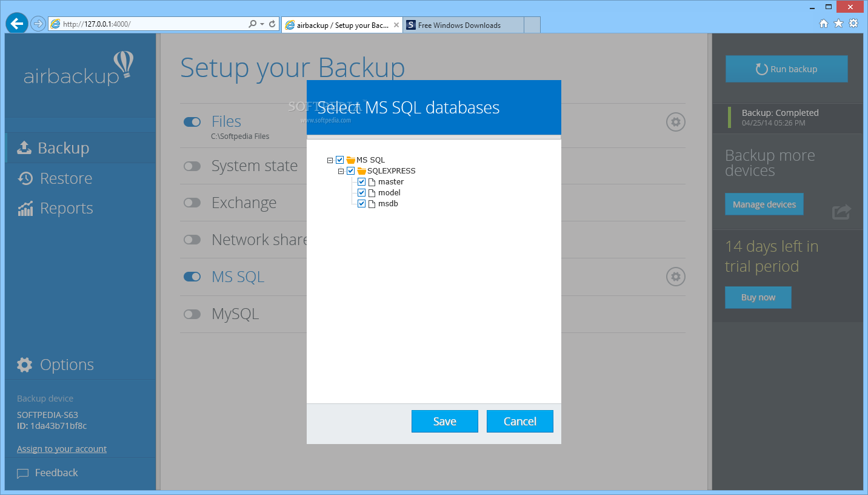
Task: Click the refresh page icon
Action: click(273, 24)
